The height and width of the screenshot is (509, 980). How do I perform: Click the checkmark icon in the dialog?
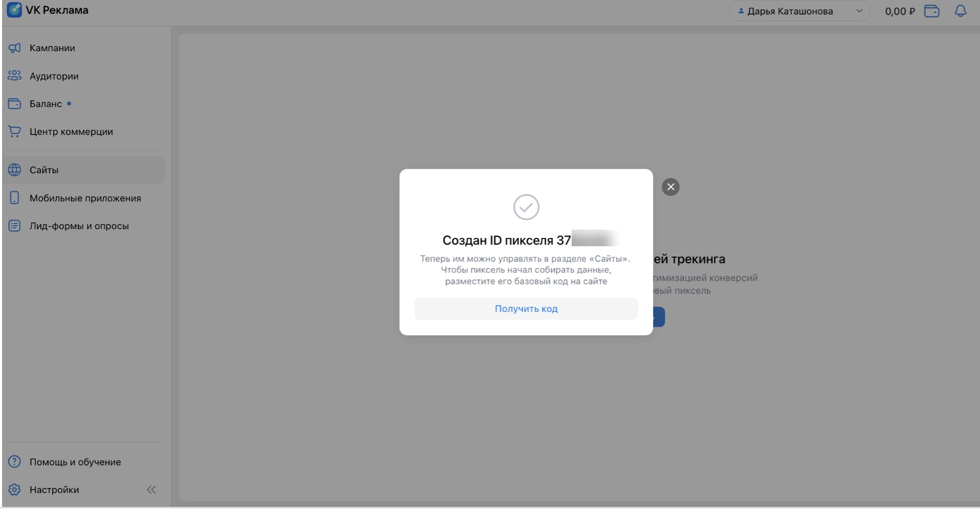click(526, 207)
